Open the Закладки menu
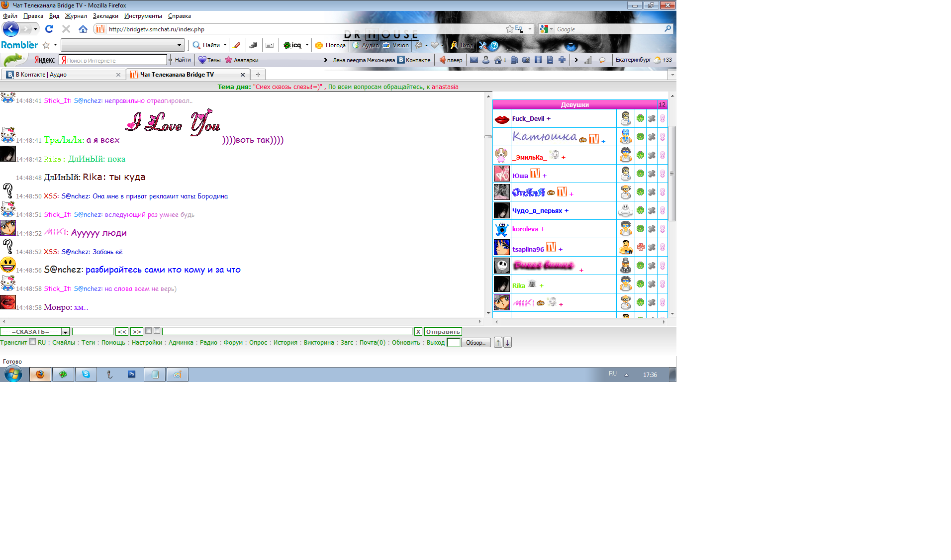The height and width of the screenshot is (560, 951). tap(105, 16)
